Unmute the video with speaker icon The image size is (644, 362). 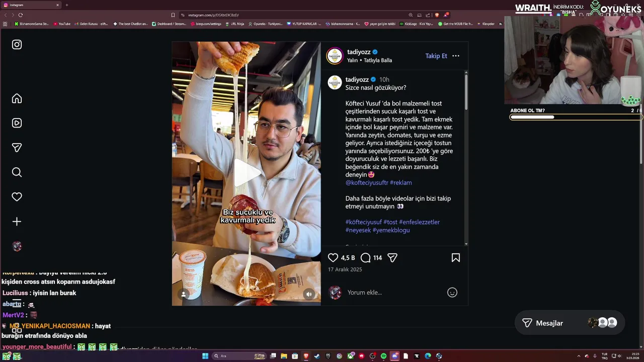(309, 294)
